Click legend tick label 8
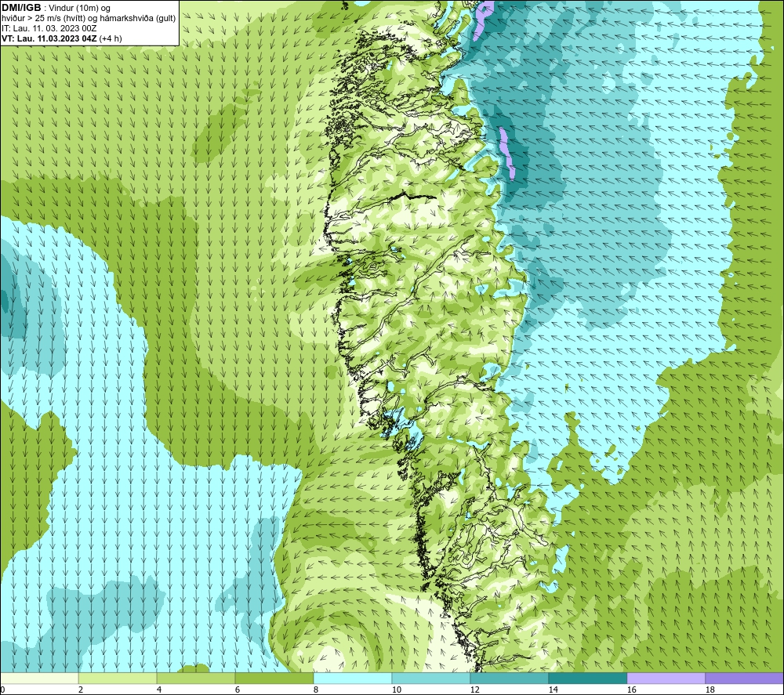 [316, 690]
